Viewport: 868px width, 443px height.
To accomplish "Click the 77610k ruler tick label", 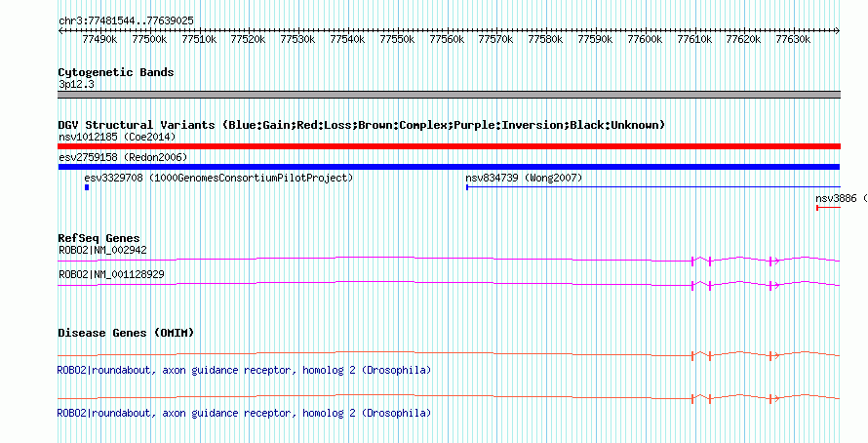I will (694, 40).
